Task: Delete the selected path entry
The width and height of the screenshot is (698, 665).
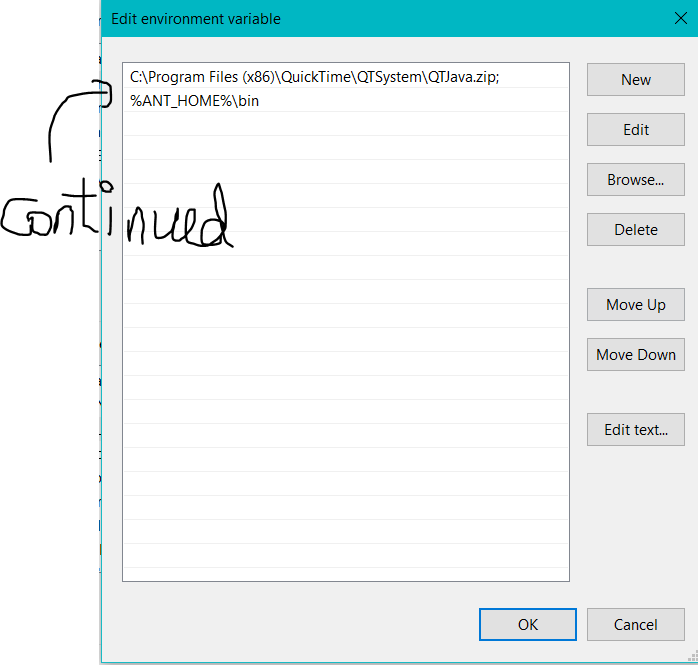Action: coord(636,230)
